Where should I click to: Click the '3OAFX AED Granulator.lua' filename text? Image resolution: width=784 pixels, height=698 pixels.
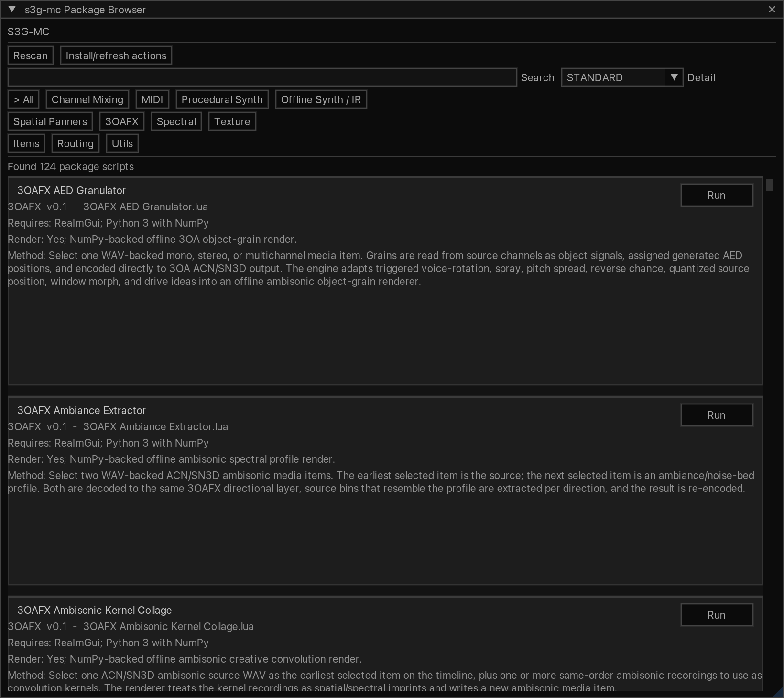tap(145, 207)
